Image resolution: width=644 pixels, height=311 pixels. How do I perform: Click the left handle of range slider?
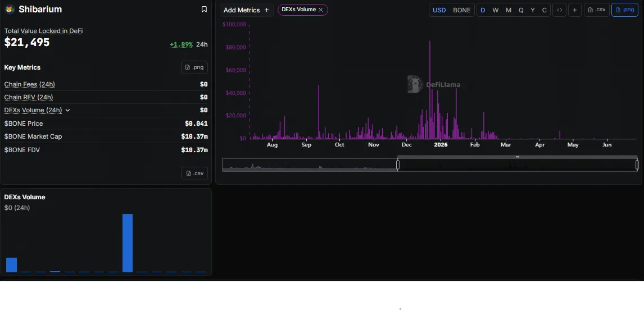(x=397, y=165)
